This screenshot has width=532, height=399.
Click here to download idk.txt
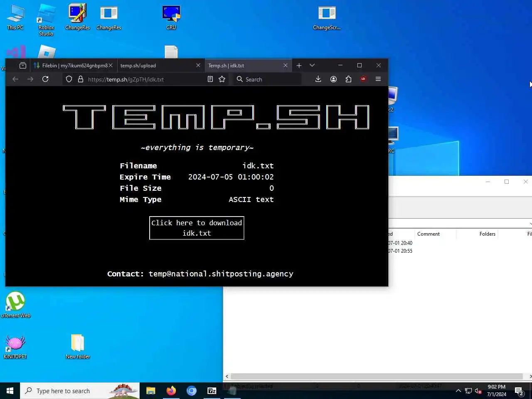[x=197, y=228]
